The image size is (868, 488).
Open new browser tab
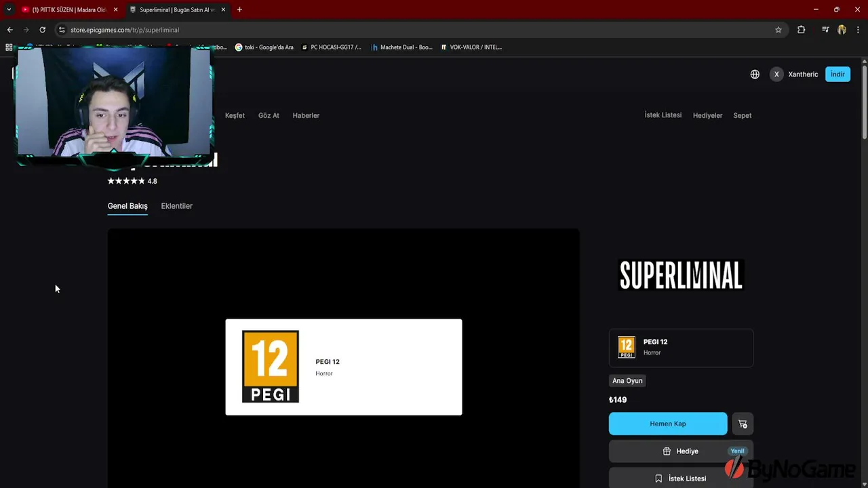(x=239, y=9)
